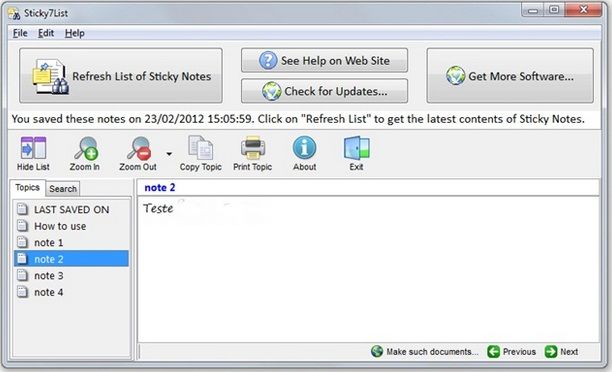Click Refresh List of Sticky Notes button
The image size is (612, 372).
coord(121,76)
